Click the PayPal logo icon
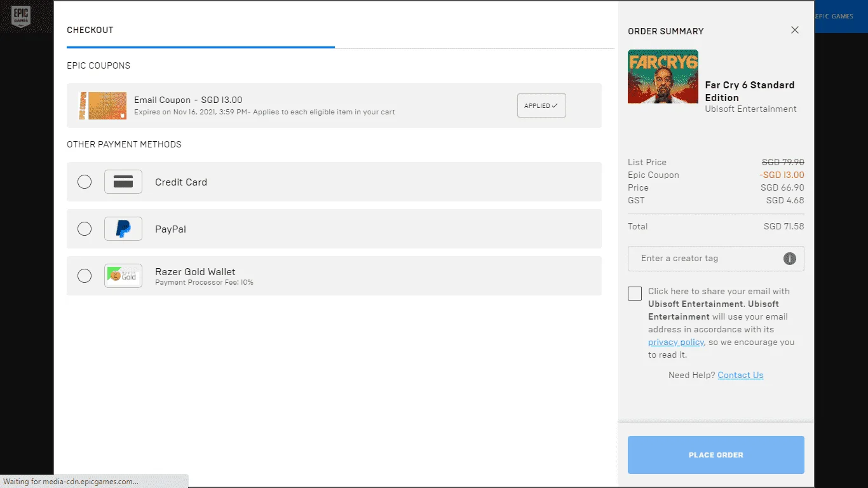The image size is (868, 488). [123, 229]
